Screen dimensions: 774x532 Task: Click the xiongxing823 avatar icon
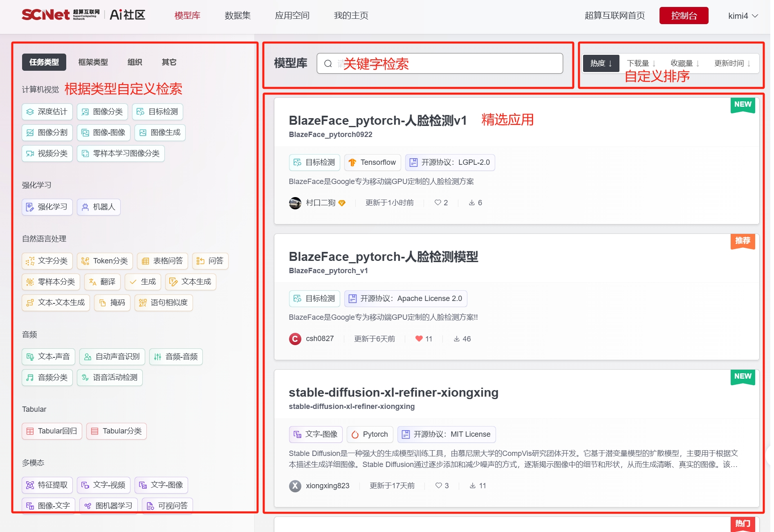point(295,486)
